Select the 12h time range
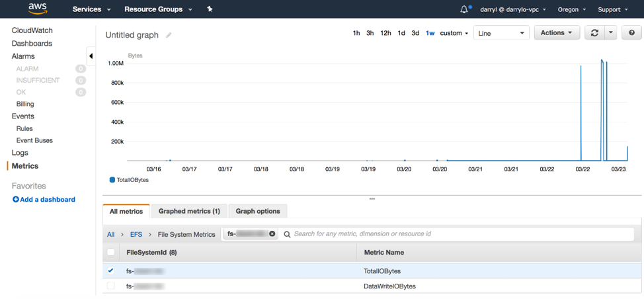The image size is (644, 299). point(385,33)
